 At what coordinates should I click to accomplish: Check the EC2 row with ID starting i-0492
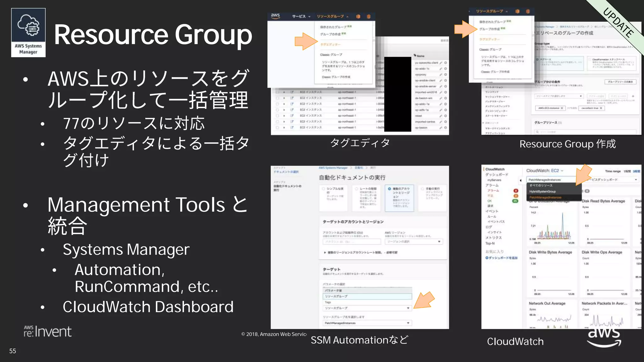point(277,110)
